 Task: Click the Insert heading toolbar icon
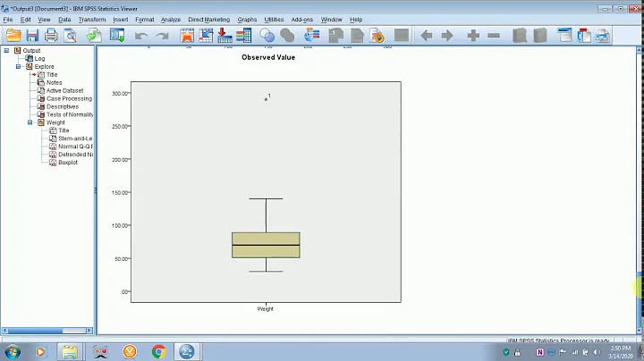[564, 36]
